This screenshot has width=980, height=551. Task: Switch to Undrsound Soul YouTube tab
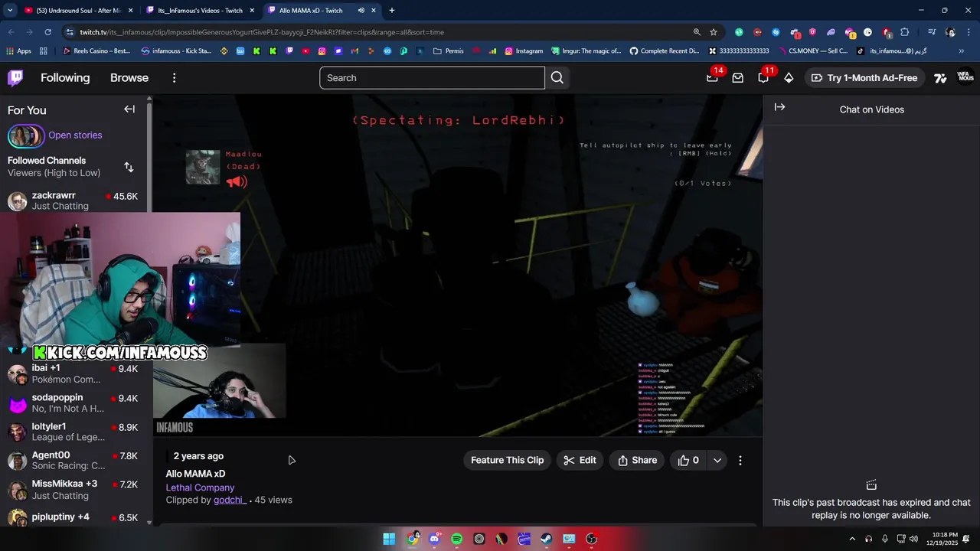coord(78,11)
